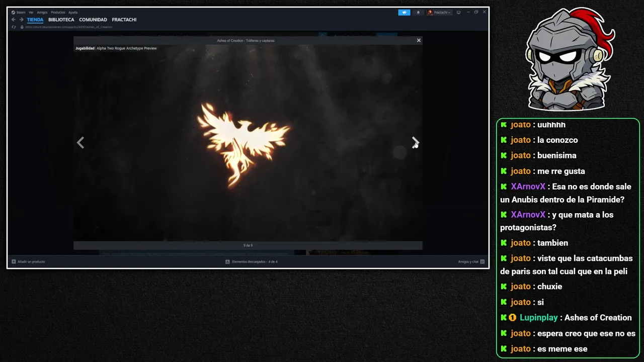Click Kick icon beside 'la conozco' message
The width and height of the screenshot is (644, 362).
point(504,140)
